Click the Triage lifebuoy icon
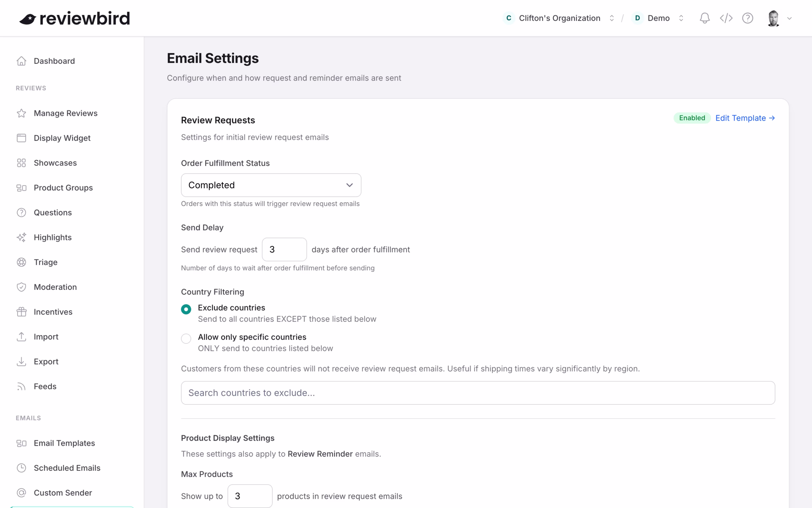The image size is (812, 508). [22, 262]
